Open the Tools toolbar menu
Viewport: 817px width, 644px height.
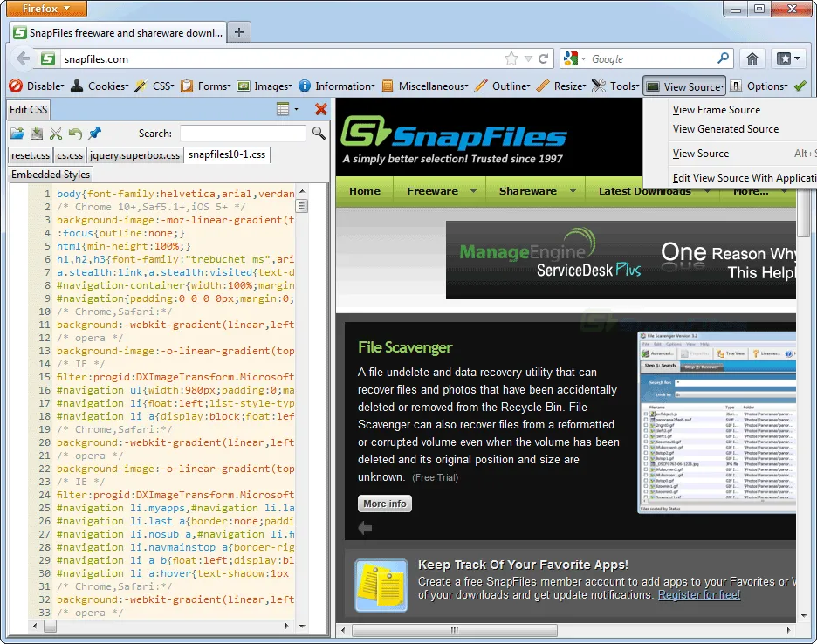615,86
